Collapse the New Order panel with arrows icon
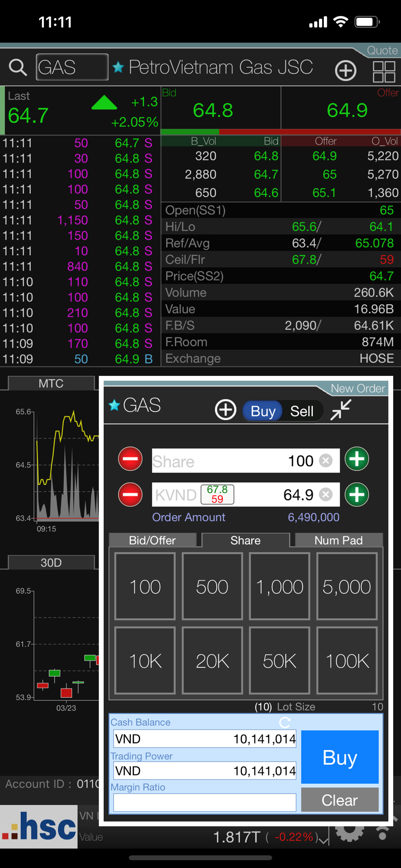401x868 pixels. [341, 410]
